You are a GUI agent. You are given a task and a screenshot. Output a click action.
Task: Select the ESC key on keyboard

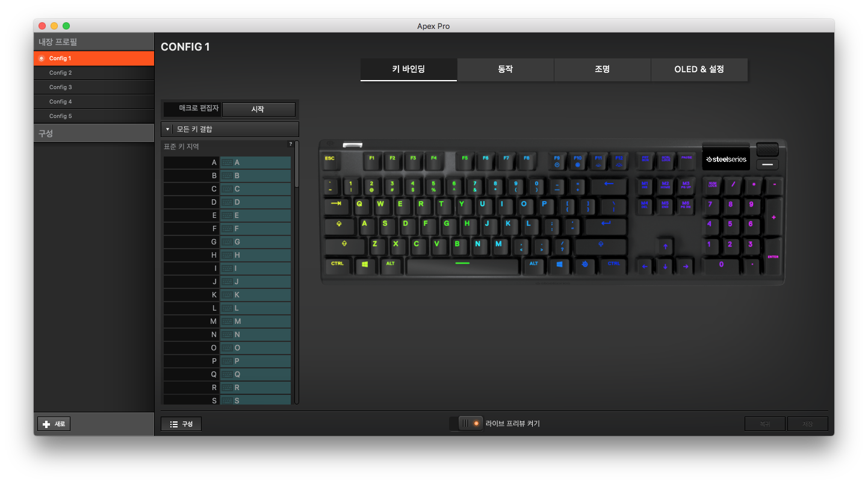[330, 161]
